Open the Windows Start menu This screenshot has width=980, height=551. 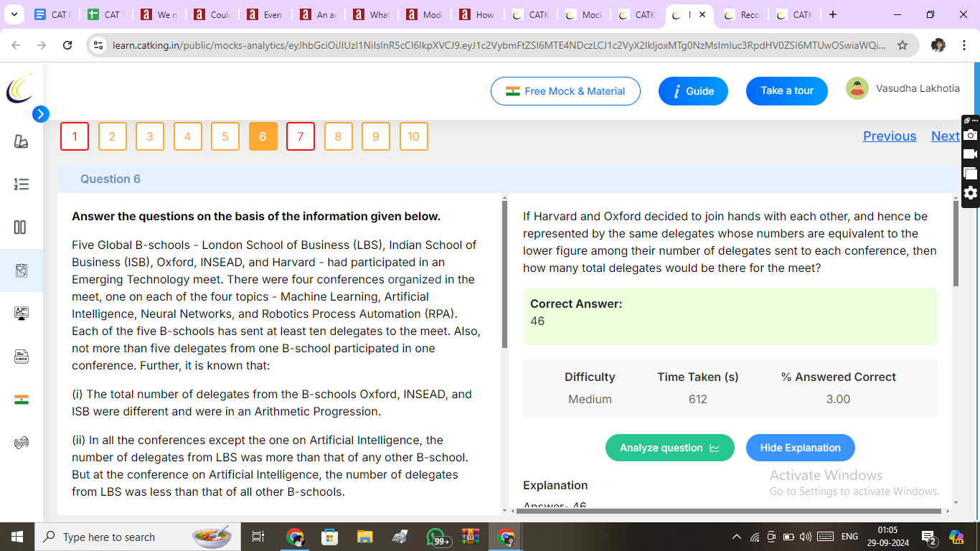pyautogui.click(x=17, y=537)
